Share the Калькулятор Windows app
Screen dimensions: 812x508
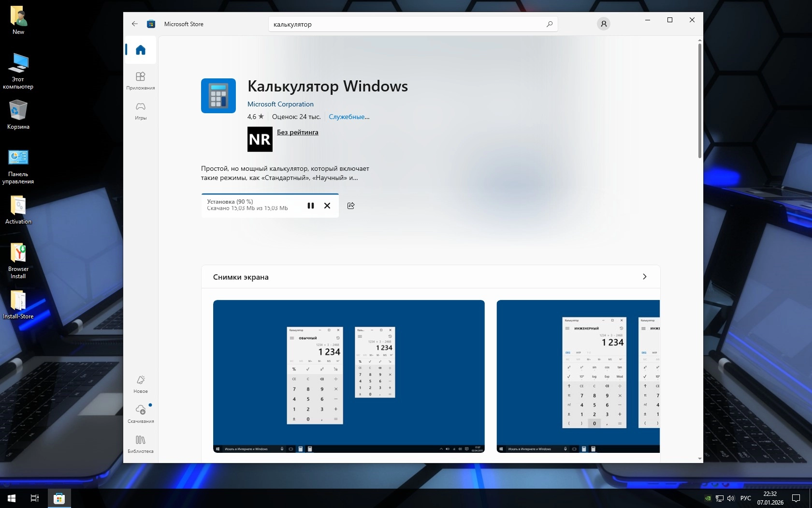point(351,206)
